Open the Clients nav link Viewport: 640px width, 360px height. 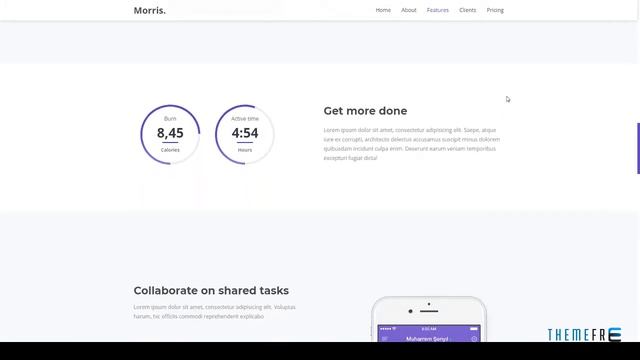click(467, 10)
